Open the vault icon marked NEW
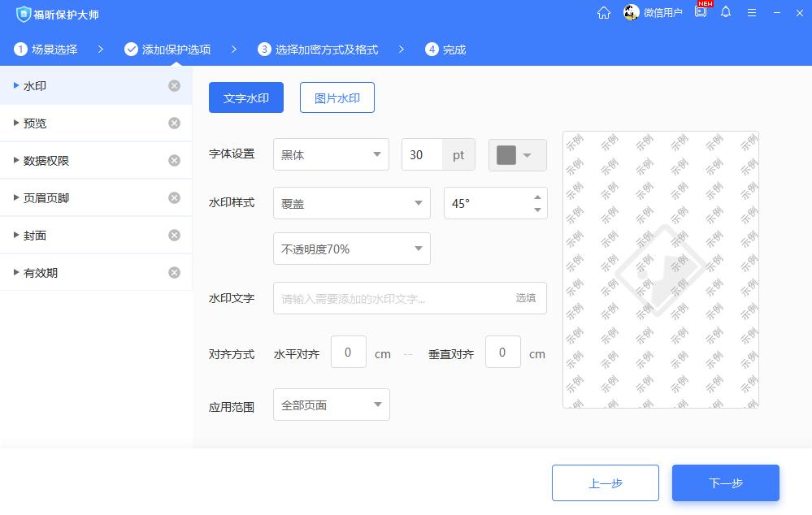This screenshot has width=812, height=515. click(x=700, y=12)
